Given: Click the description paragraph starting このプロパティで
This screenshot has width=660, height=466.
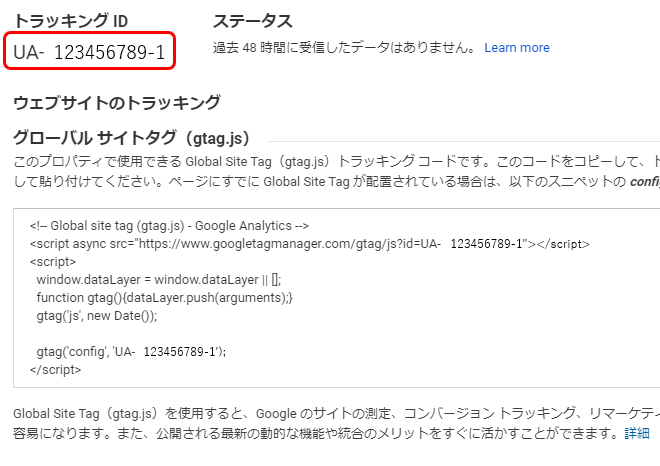Looking at the screenshot, I should [x=336, y=161].
